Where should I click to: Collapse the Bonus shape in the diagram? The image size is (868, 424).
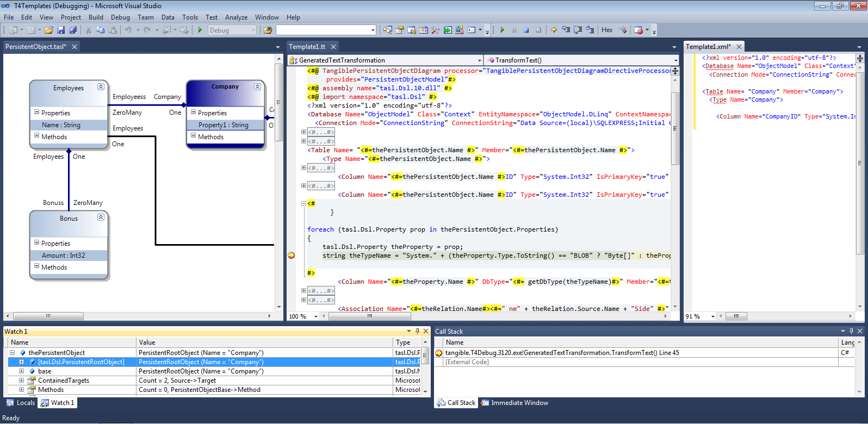tap(101, 217)
